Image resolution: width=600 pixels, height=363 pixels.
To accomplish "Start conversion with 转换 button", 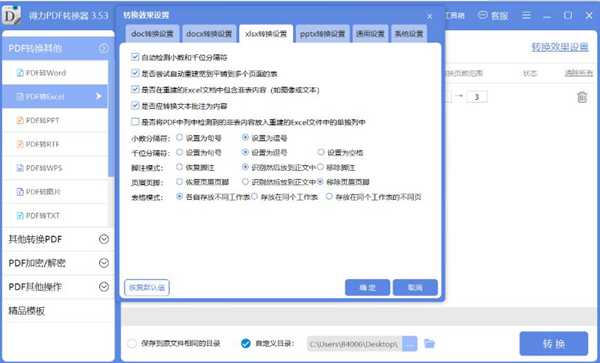I will click(553, 343).
